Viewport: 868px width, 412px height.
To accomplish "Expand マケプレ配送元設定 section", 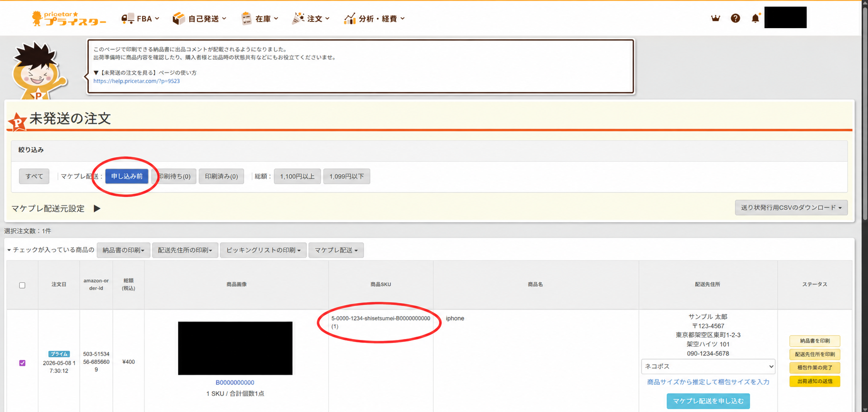I will tap(97, 208).
